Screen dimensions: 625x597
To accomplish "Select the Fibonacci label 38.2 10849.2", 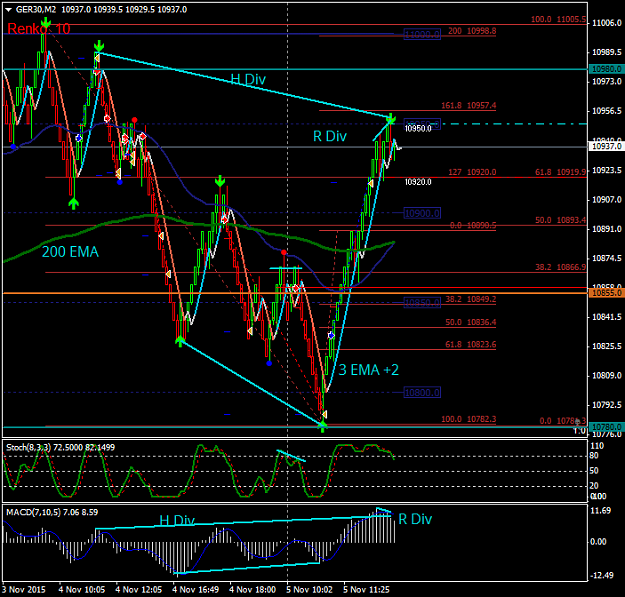I will click(471, 299).
